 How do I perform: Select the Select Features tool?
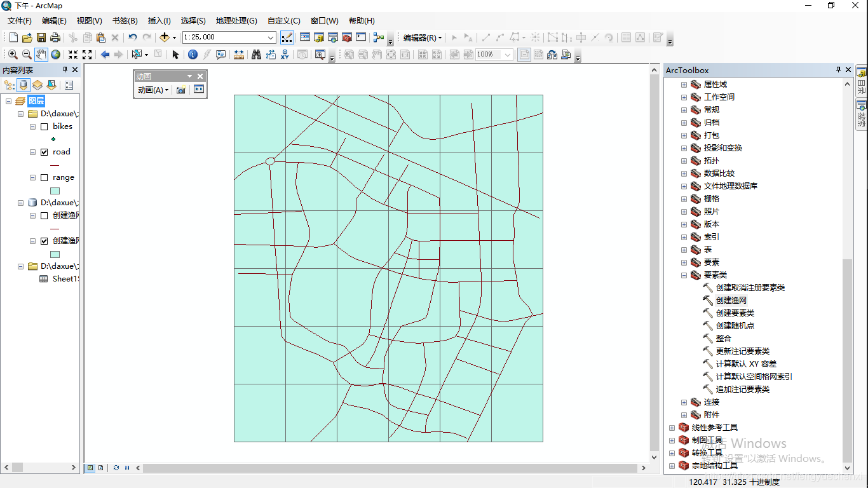point(137,55)
